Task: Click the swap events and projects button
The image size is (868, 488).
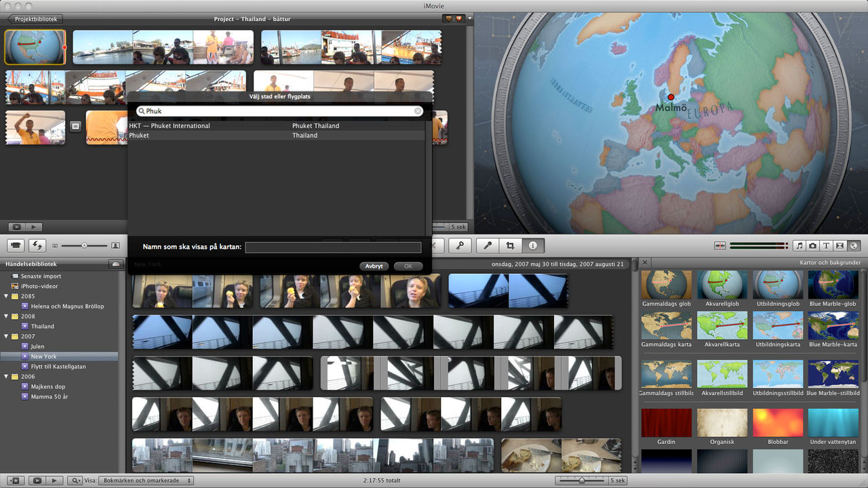Action: point(37,245)
